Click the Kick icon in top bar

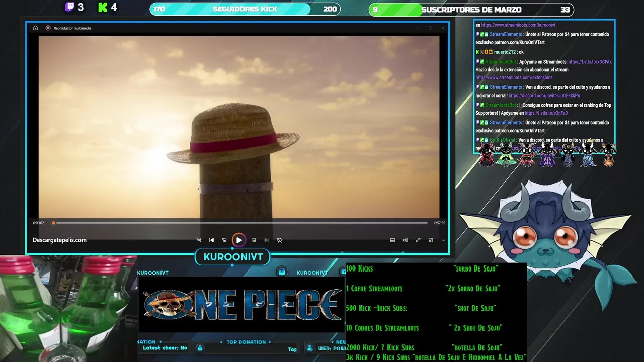click(x=103, y=8)
